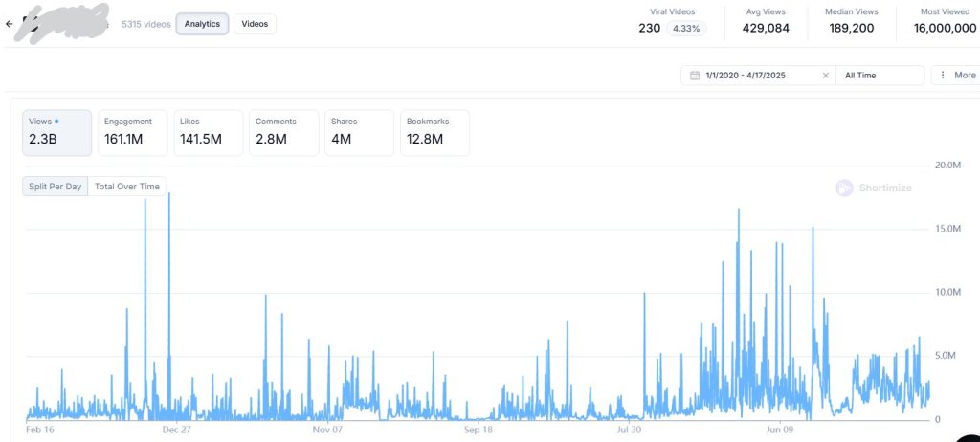The height and width of the screenshot is (442, 980).
Task: Click the blue dot on Views card
Action: click(x=56, y=122)
